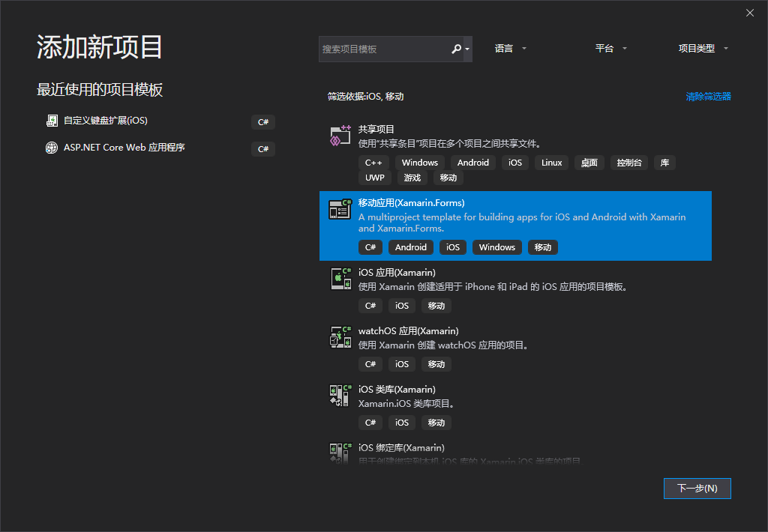Select the iOS 类库(Xamarin) template icon
The height and width of the screenshot is (532, 768).
point(340,396)
